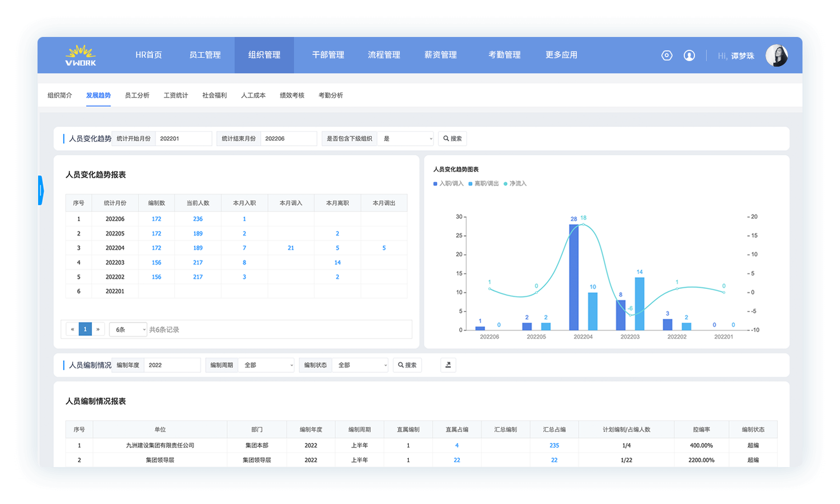Click the user avatar photo
Viewport: 840px width, 504px height.
point(777,55)
